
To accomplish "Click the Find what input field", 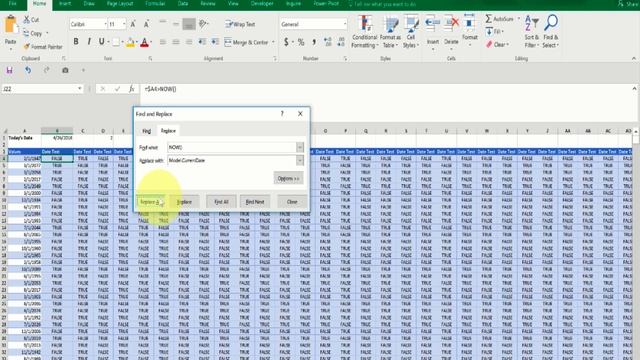I will coord(232,147).
